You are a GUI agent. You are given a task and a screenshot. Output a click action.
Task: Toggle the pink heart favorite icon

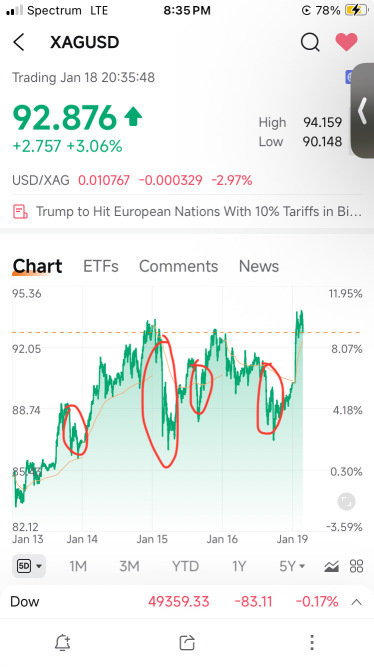346,42
